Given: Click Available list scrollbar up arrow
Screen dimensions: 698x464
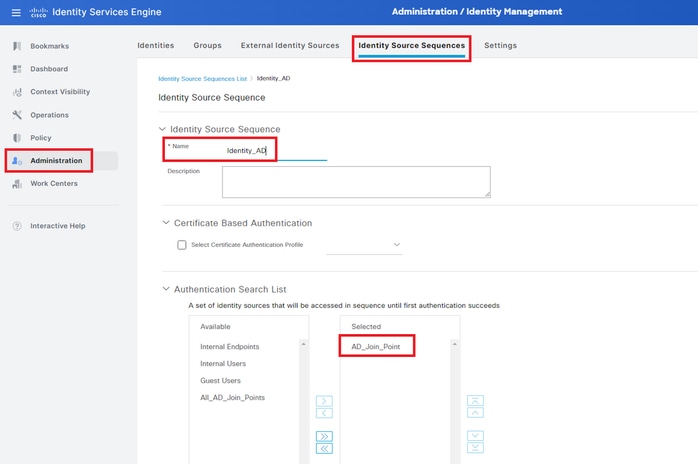Looking at the screenshot, I should [304, 344].
